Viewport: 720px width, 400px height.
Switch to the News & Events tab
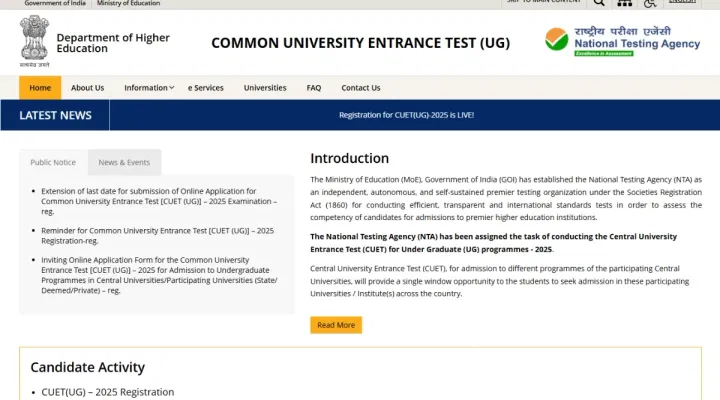[x=124, y=162]
